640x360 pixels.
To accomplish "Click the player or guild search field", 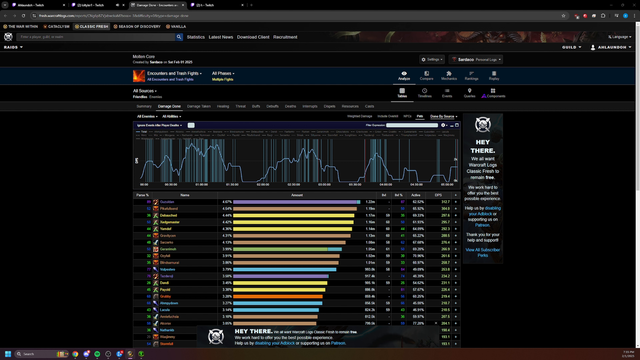I will tap(96, 37).
